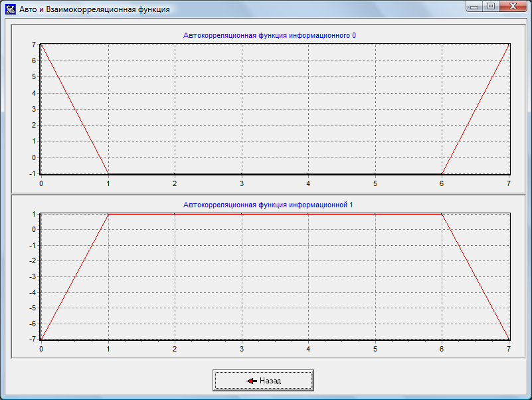The height and width of the screenshot is (400, 532).
Task: Click the window title text 'Авто и Взаимокорреляционная функция'
Action: (x=94, y=9)
